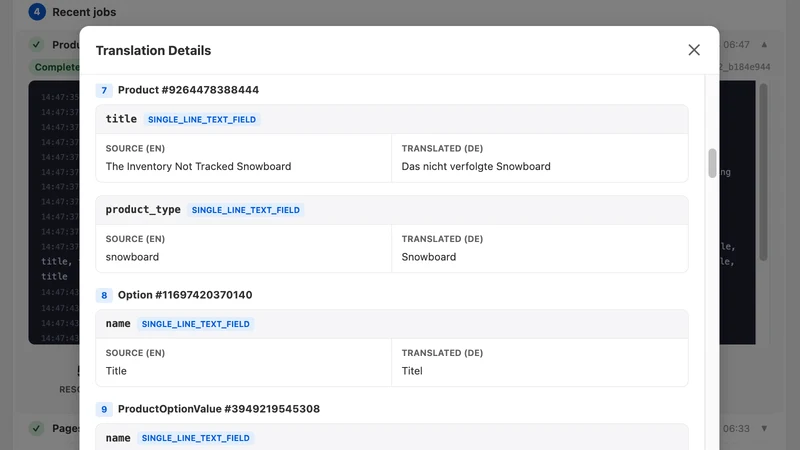The image size is (800, 450).
Task: Click the step 4 Recent jobs badge
Action: pyautogui.click(x=37, y=12)
